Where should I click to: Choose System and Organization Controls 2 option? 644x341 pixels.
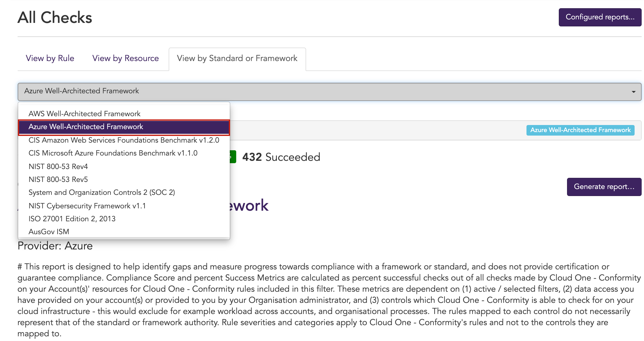(x=124, y=192)
